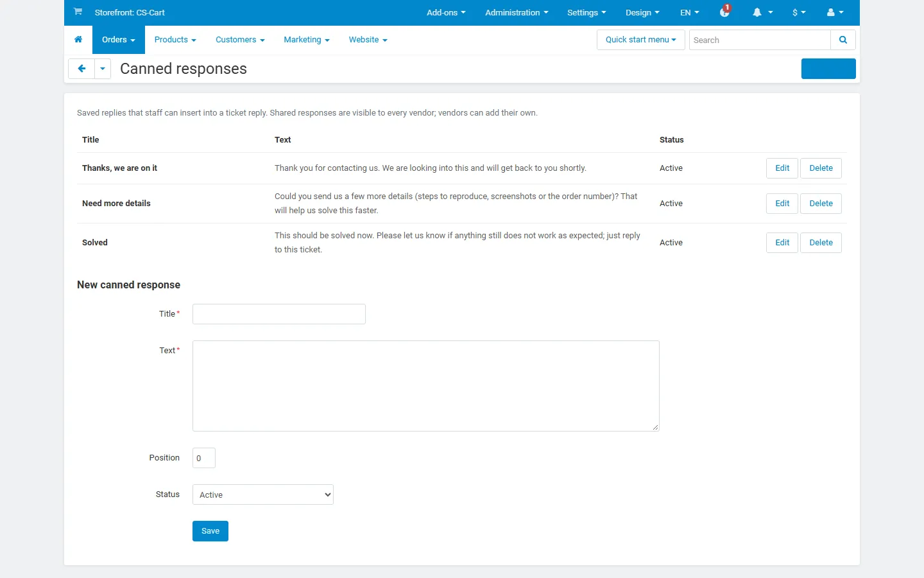Open the Customers menu
This screenshot has width=924, height=578.
pos(240,40)
